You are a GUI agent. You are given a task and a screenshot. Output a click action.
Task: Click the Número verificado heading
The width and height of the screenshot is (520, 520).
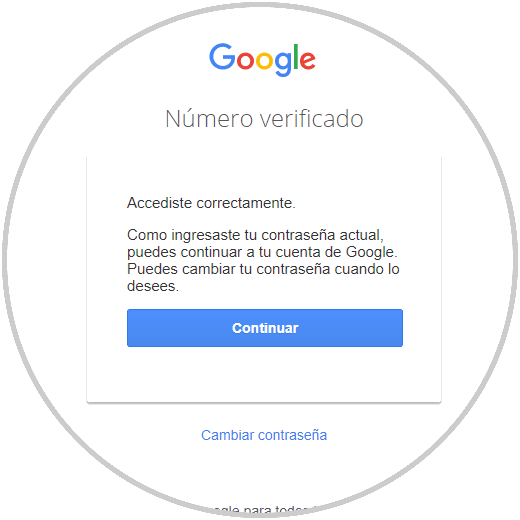tap(264, 118)
